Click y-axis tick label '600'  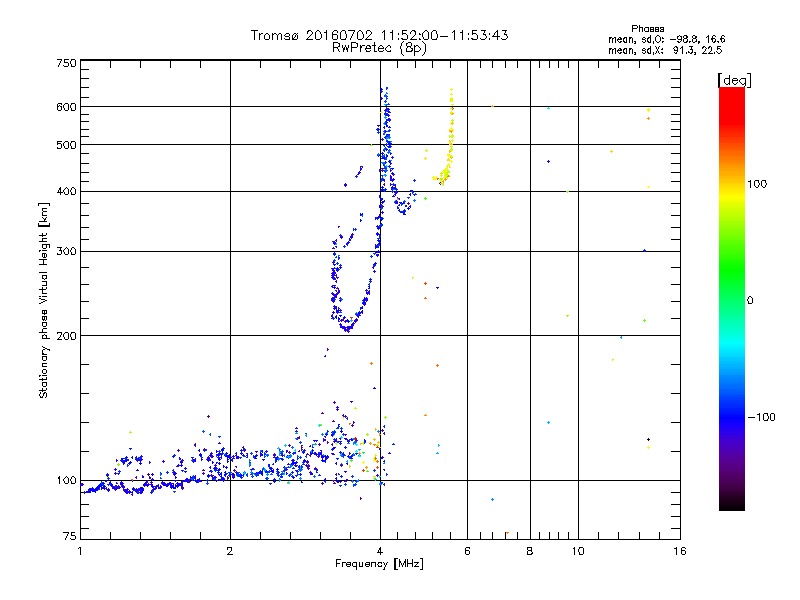67,107
